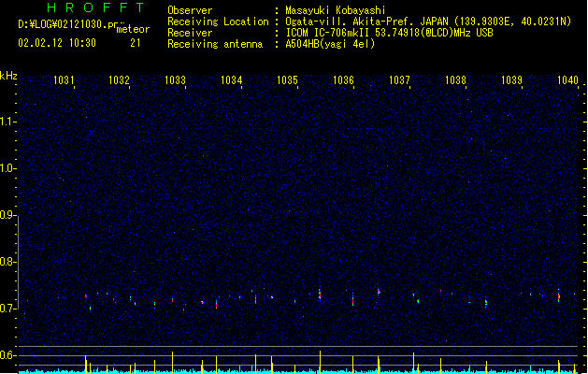Click the HROFFT title text
The width and height of the screenshot is (588, 374).
[x=96, y=7]
